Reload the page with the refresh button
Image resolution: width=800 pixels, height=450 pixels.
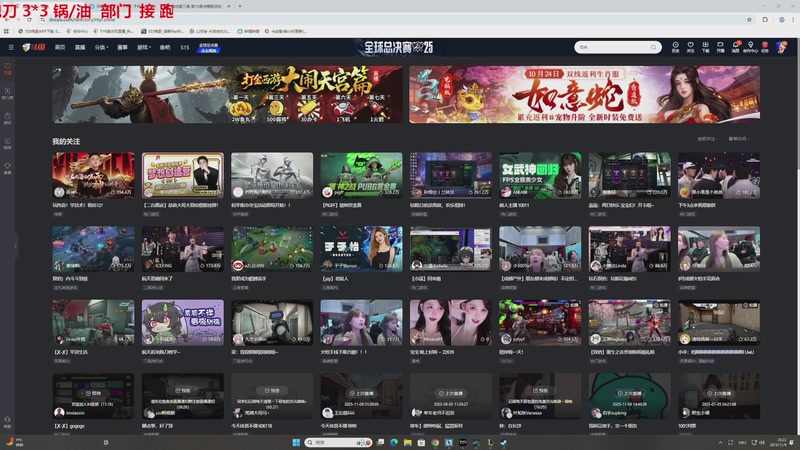30,19
